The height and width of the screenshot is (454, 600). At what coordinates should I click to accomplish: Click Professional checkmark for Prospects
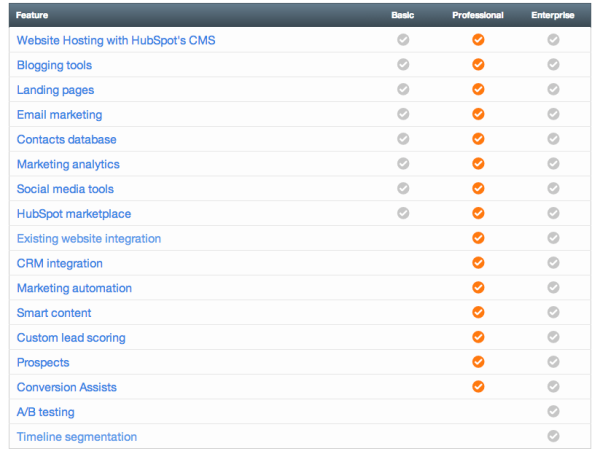click(478, 361)
